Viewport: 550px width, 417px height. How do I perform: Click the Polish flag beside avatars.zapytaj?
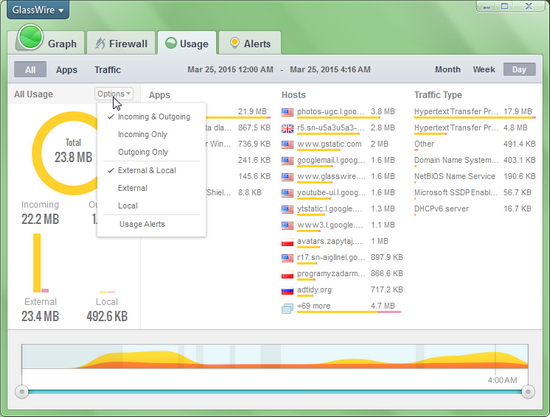coord(287,242)
